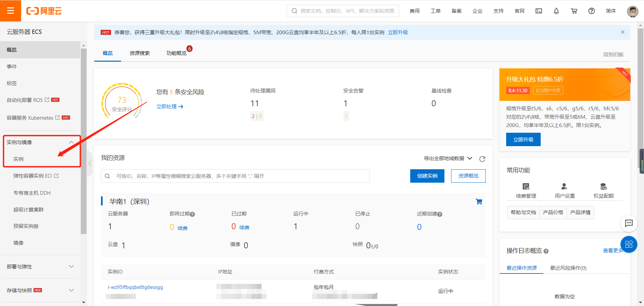
Task: Open 续费管理 shortcut icon
Action: tap(526, 186)
